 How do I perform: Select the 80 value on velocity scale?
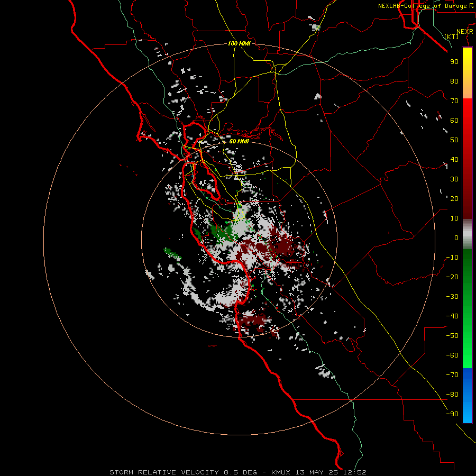pos(454,81)
